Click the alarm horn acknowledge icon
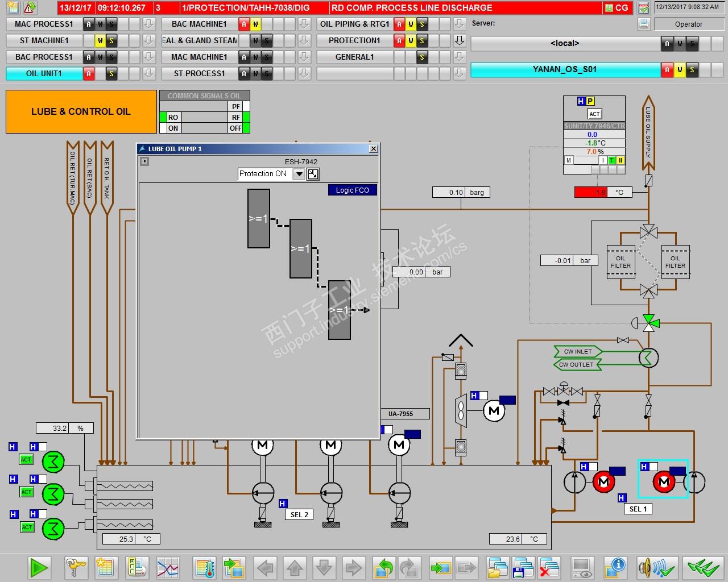 pos(657,567)
